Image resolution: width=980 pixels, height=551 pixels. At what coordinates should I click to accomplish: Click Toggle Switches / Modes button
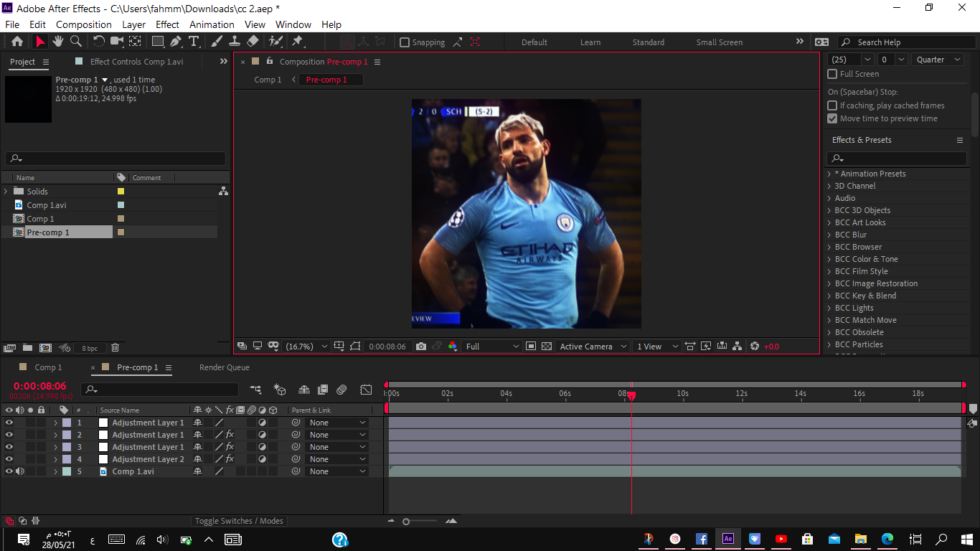[239, 521]
